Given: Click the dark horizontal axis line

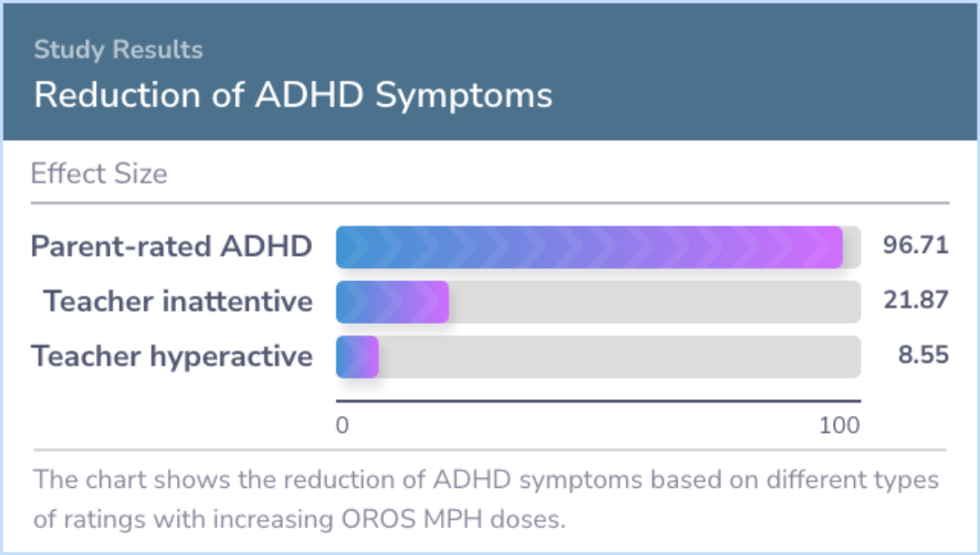Looking at the screenshot, I should point(597,400).
